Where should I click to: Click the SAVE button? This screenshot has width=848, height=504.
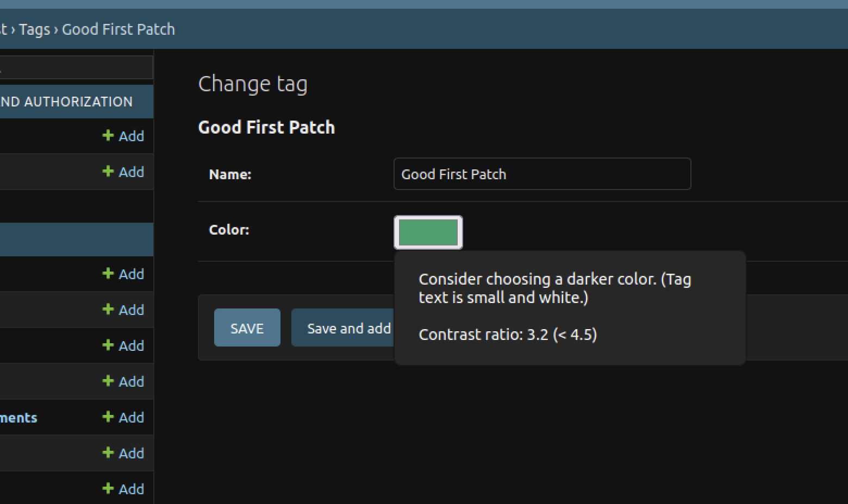pos(247,327)
